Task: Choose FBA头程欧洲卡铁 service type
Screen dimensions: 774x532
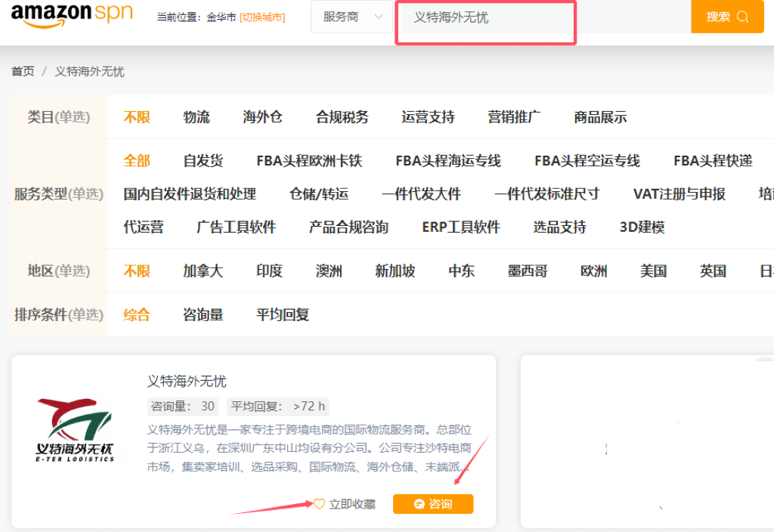Action: (x=309, y=161)
